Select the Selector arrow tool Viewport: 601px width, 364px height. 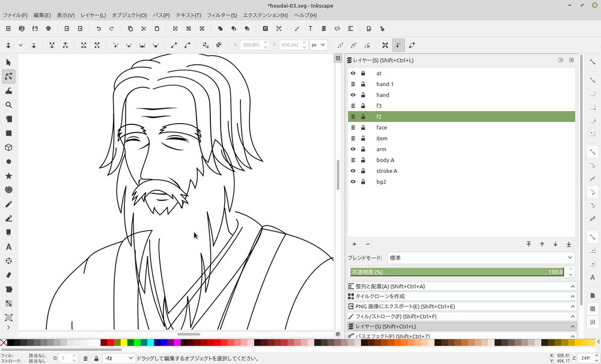click(8, 62)
